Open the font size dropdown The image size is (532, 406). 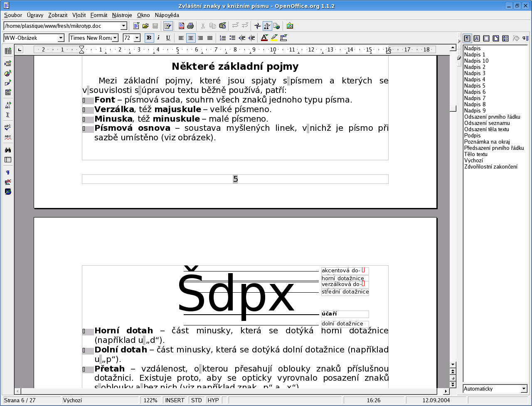coord(137,38)
